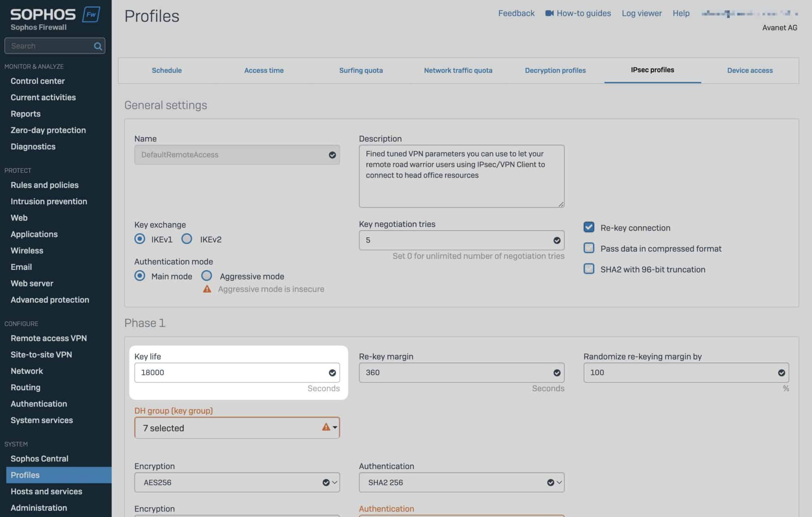
Task: Disable the Re-key connection checkbox
Action: click(x=589, y=227)
